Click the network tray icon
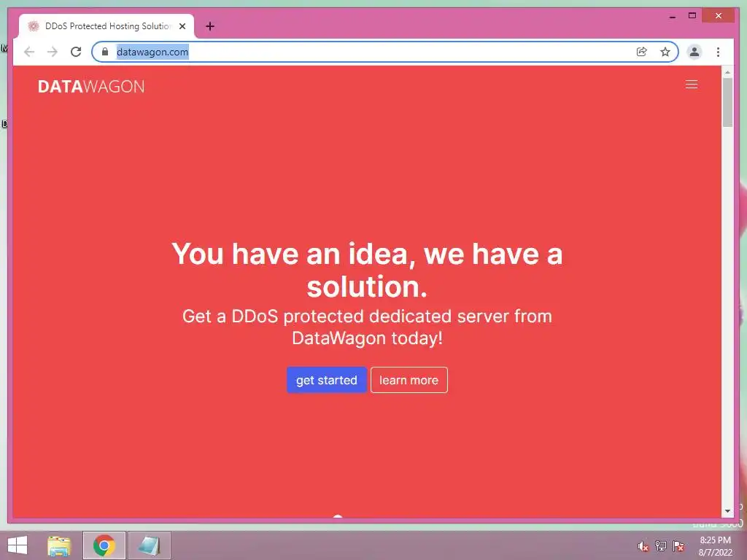Screen dimensions: 747x560 [661, 546]
